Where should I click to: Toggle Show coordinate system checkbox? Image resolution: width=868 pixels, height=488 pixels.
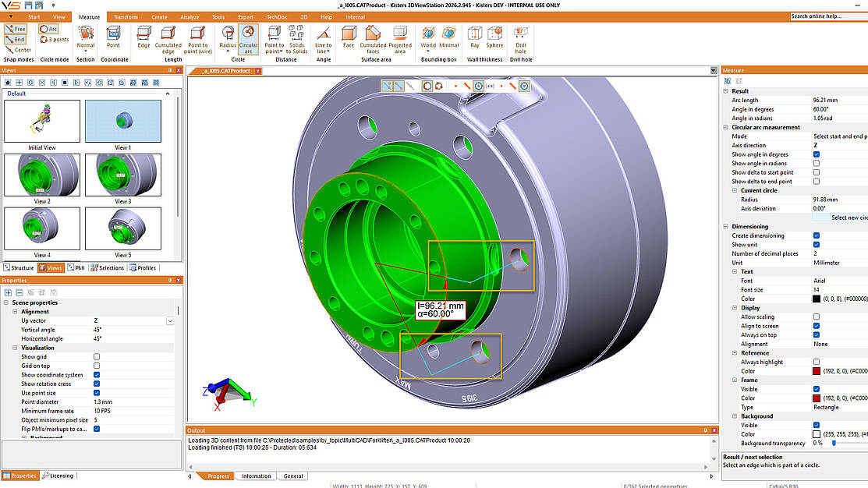pos(97,375)
